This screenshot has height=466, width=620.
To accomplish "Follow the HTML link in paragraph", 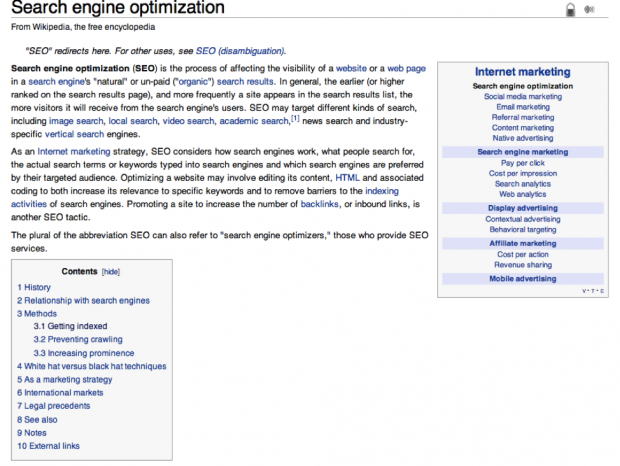I will tap(349, 177).
